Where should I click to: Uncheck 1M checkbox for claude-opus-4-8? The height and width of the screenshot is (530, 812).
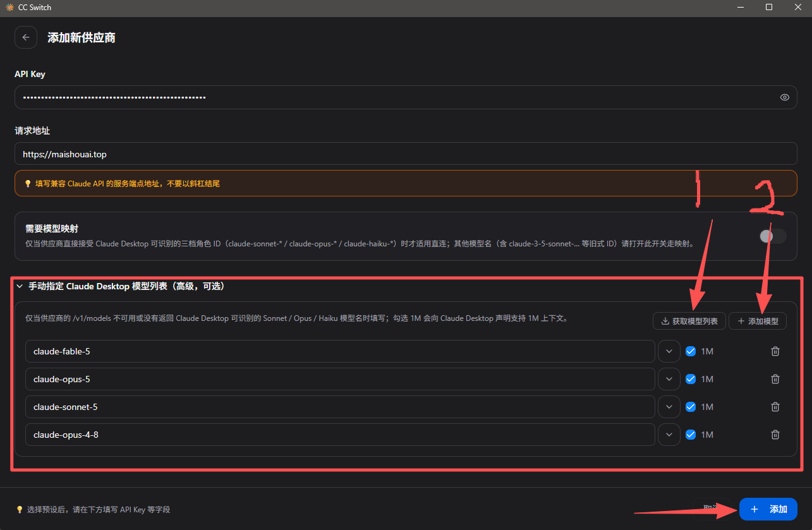691,435
